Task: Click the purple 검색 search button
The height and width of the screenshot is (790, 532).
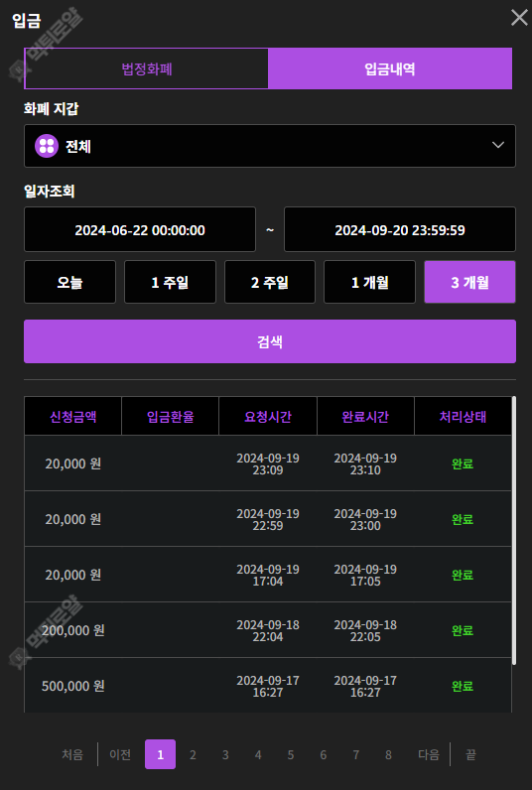Action: click(x=270, y=341)
